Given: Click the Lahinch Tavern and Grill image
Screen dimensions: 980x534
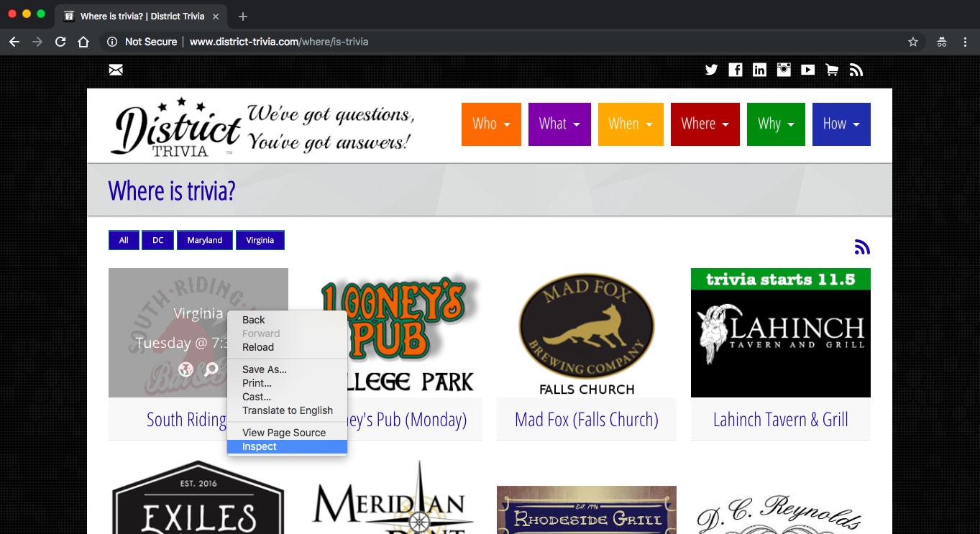Looking at the screenshot, I should [781, 333].
